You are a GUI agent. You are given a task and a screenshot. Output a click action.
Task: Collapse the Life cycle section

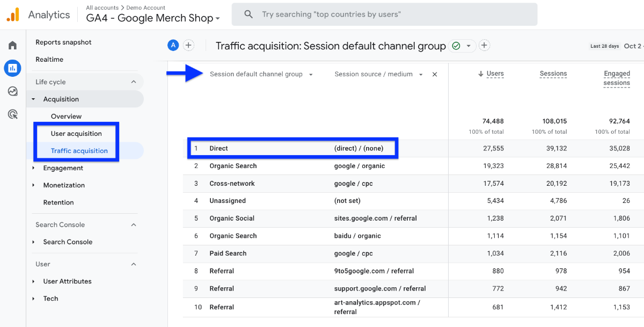[134, 82]
